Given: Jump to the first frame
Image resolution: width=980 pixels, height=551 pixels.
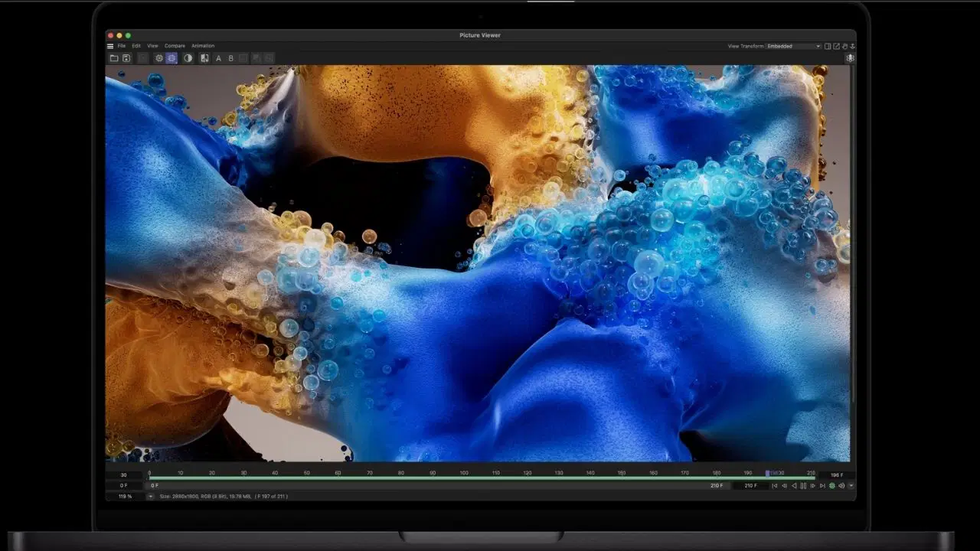Looking at the screenshot, I should coord(774,486).
